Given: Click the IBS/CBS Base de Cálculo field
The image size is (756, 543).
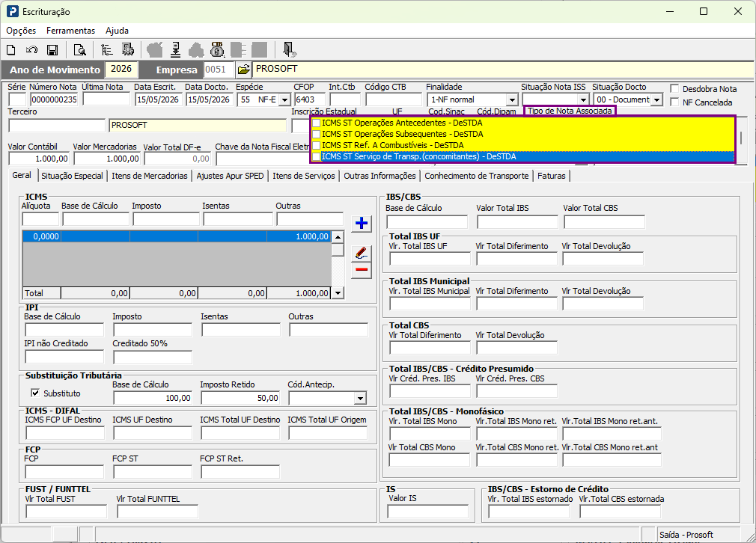Looking at the screenshot, I should pyautogui.click(x=427, y=222).
